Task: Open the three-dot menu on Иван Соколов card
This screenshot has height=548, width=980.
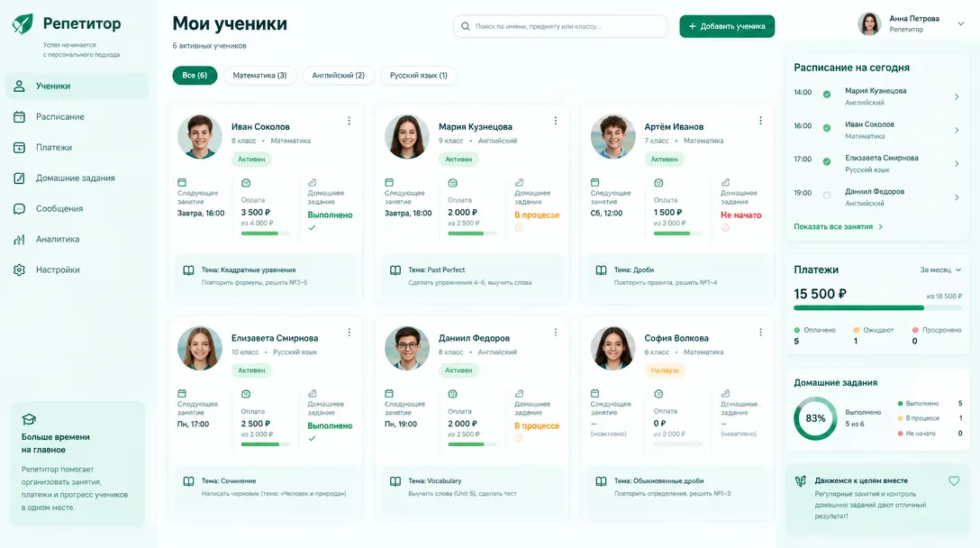Action: [x=349, y=121]
